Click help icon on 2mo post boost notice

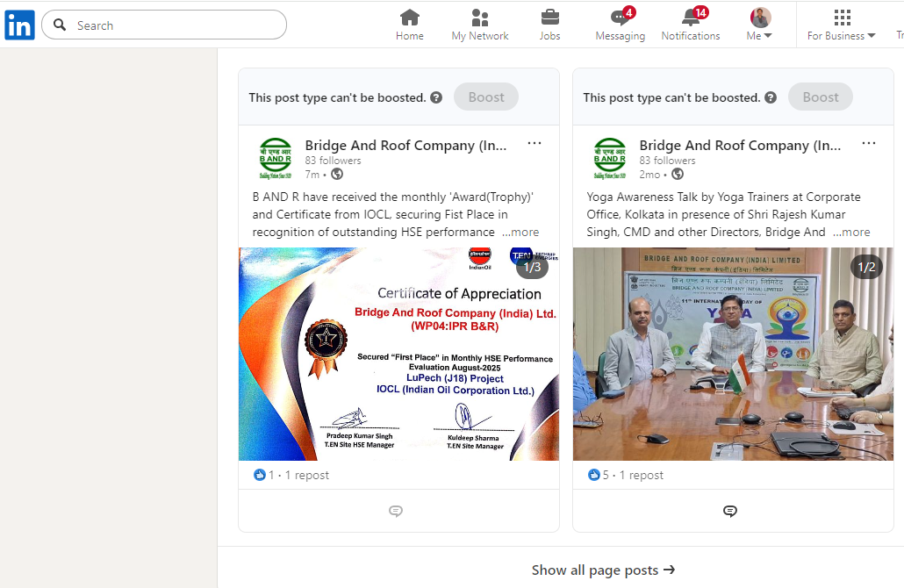pos(771,97)
